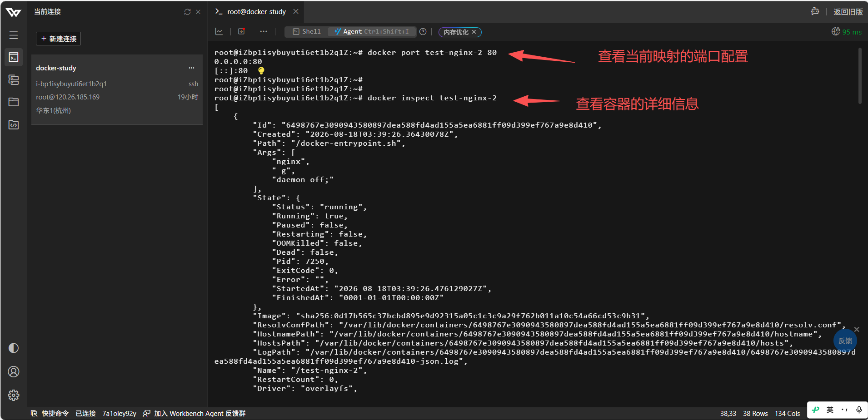This screenshot has height=420, width=868.
Task: Close the root@docker-study tab
Action: (x=296, y=11)
